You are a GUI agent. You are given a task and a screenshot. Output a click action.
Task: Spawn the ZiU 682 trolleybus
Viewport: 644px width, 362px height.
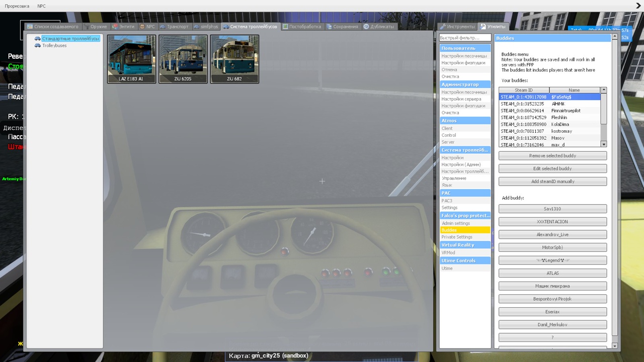[234, 59]
